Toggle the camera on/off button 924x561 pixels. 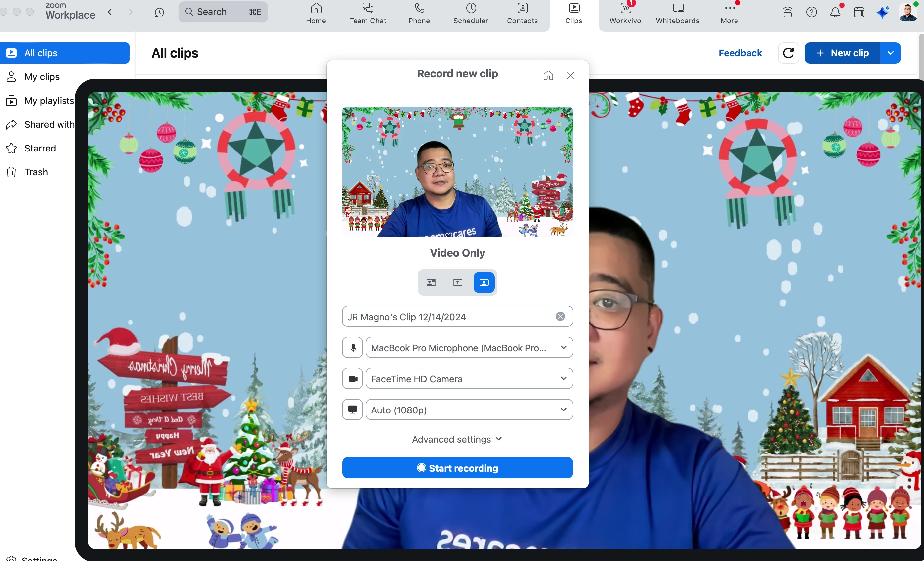(x=352, y=378)
